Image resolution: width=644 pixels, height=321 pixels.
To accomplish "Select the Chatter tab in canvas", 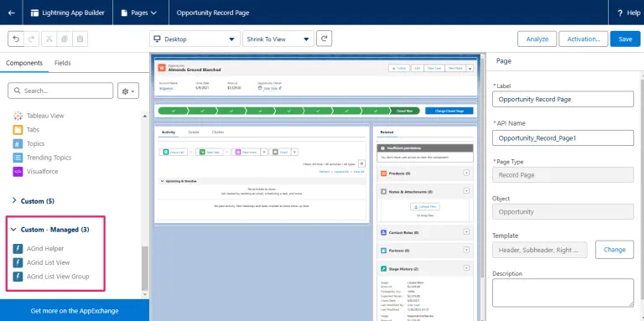I will (218, 132).
